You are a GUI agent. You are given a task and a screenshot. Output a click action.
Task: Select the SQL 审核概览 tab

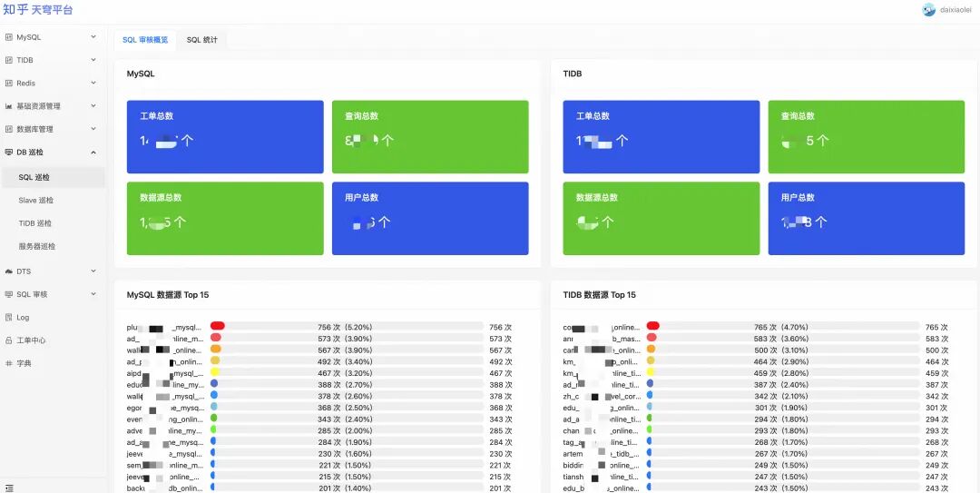pos(145,40)
